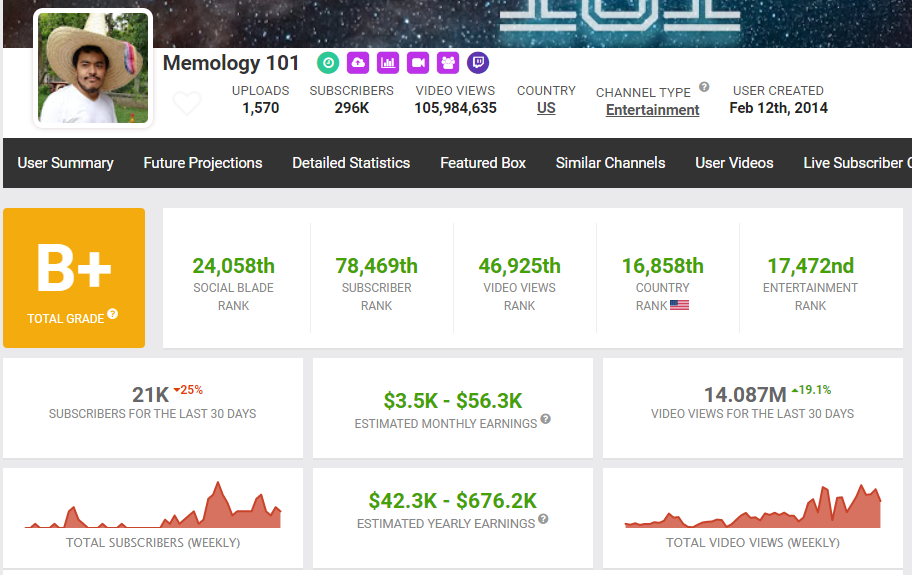912x575 pixels.
Task: Click the 78,469th subscriber rank
Action: pyautogui.click(x=376, y=266)
